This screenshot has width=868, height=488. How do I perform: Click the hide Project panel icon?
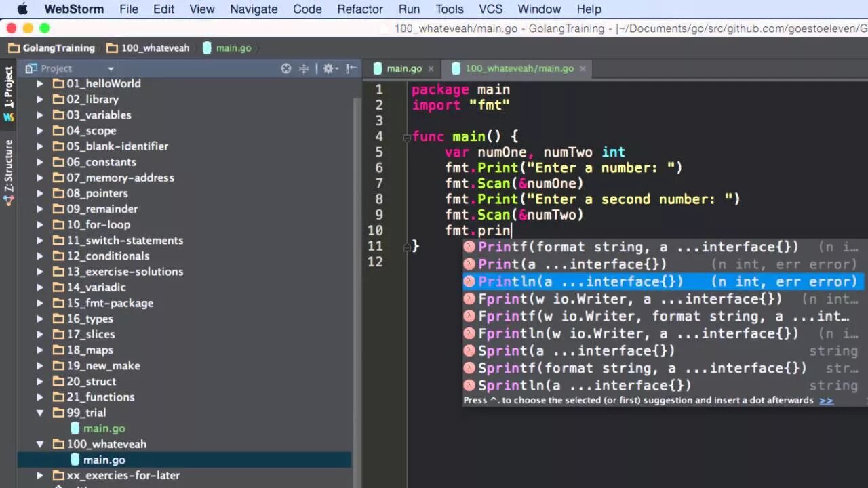click(351, 68)
